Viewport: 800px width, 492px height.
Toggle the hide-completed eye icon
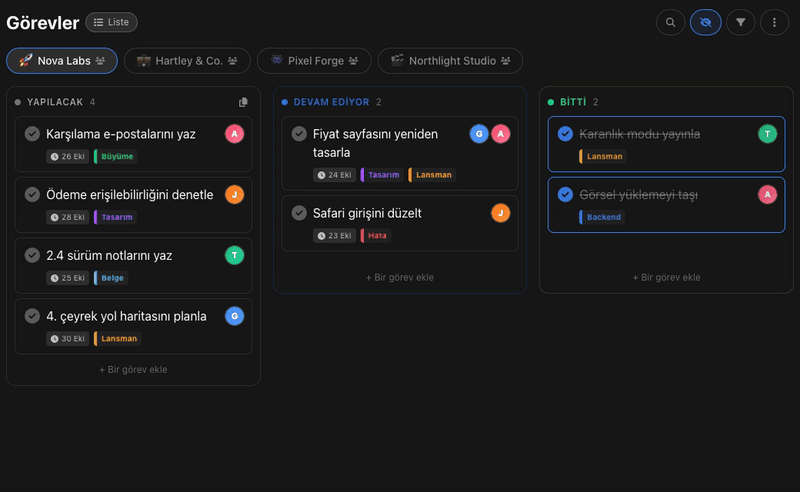tap(706, 22)
